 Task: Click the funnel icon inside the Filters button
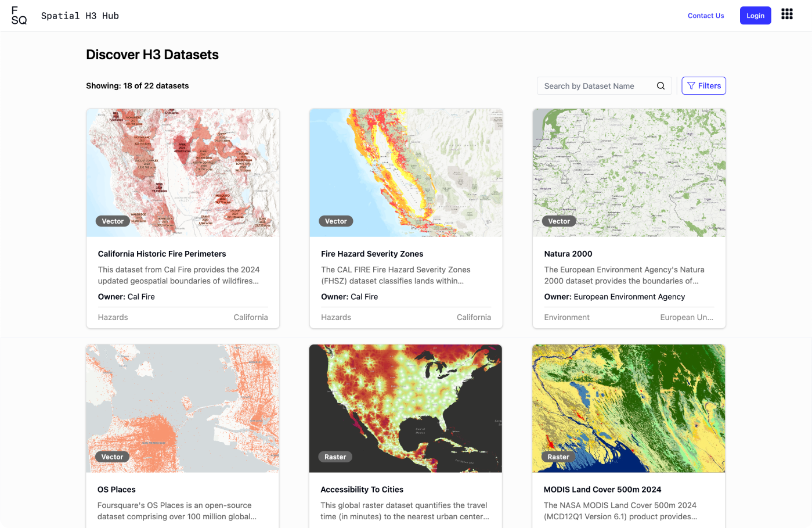(691, 85)
